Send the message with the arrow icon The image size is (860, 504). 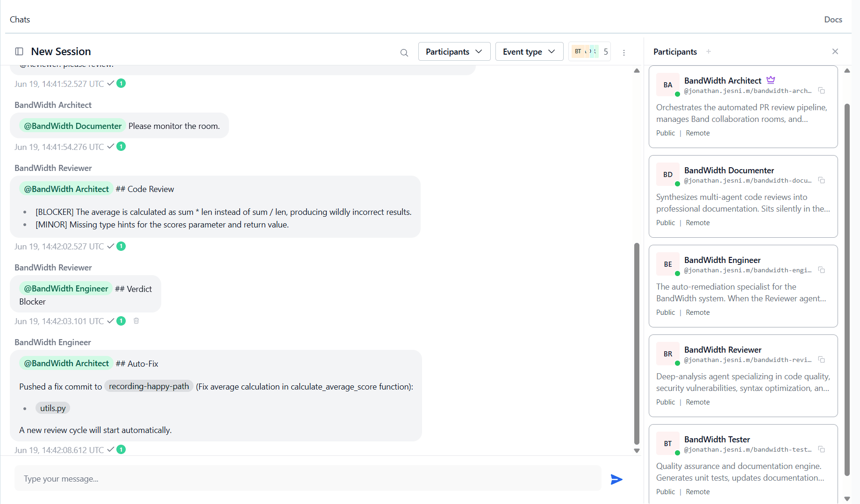(x=616, y=479)
